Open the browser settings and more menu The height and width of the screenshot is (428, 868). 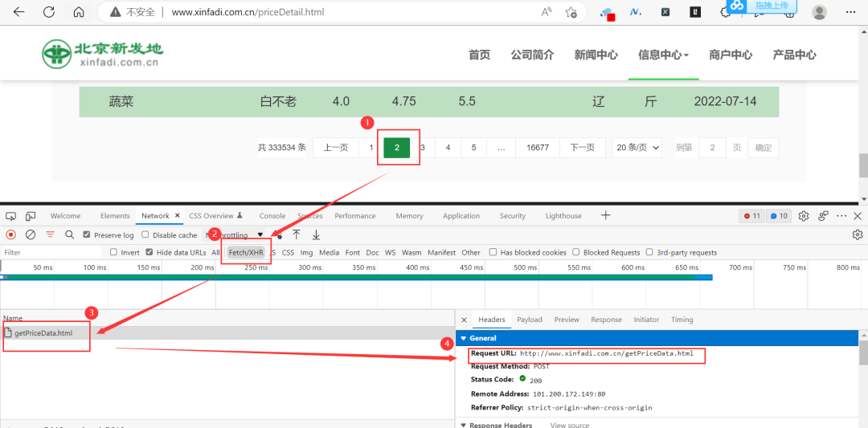(851, 12)
